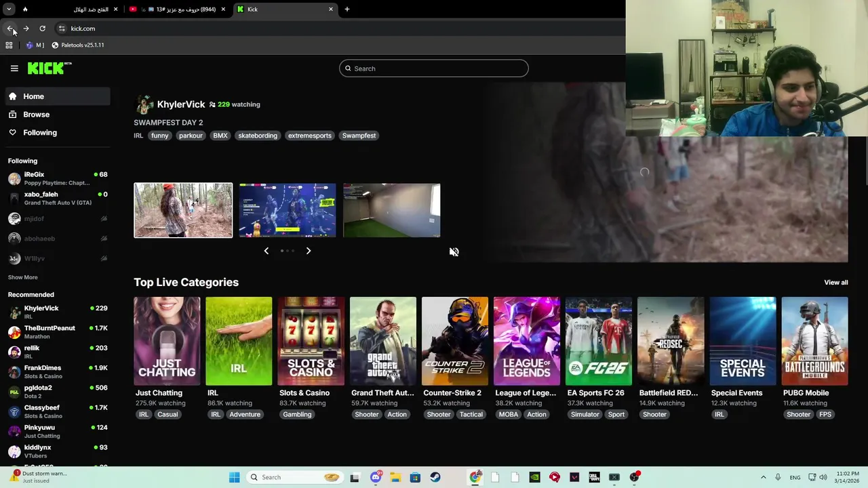This screenshot has width=868, height=488.
Task: Open Microsoft Store from the taskbar
Action: tap(415, 477)
